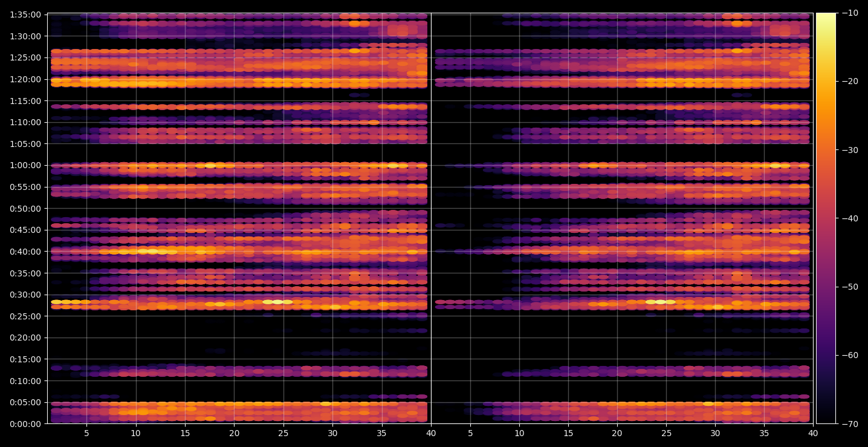Select the 0:45:00 time label
Screen dimensions: 868x447
click(x=25, y=230)
